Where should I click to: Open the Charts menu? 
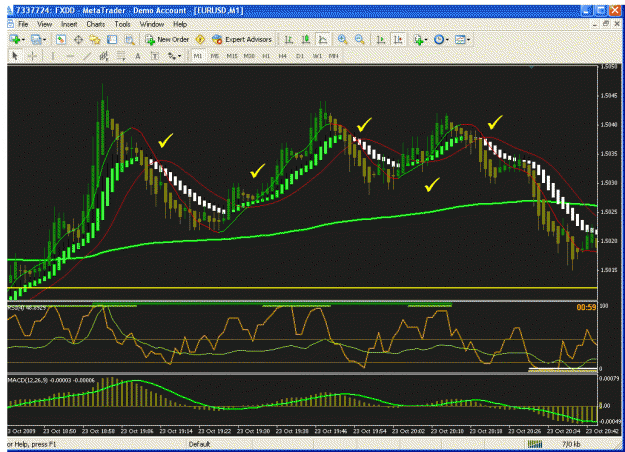(96, 24)
